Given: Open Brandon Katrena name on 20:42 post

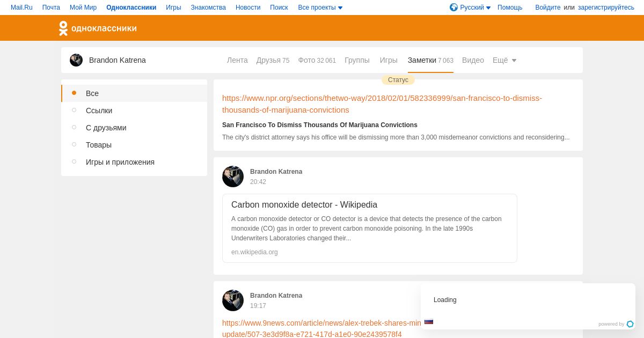Looking at the screenshot, I should click(x=276, y=172).
